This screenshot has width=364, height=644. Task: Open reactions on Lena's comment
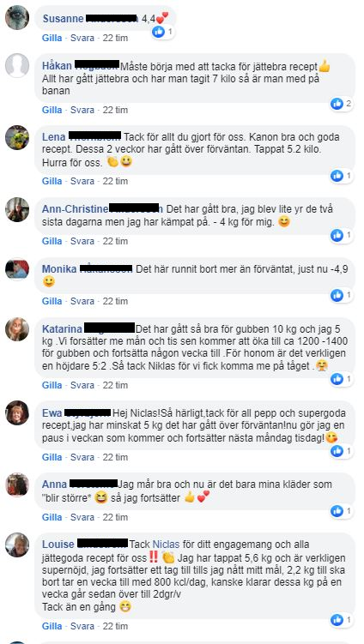341,176
